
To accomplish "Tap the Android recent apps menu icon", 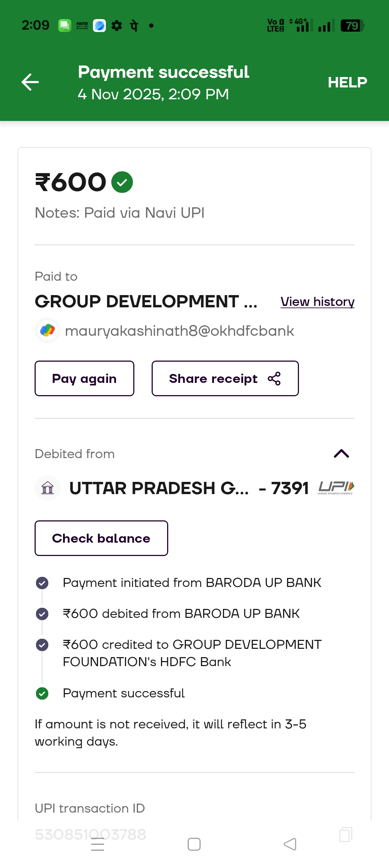I will (98, 844).
